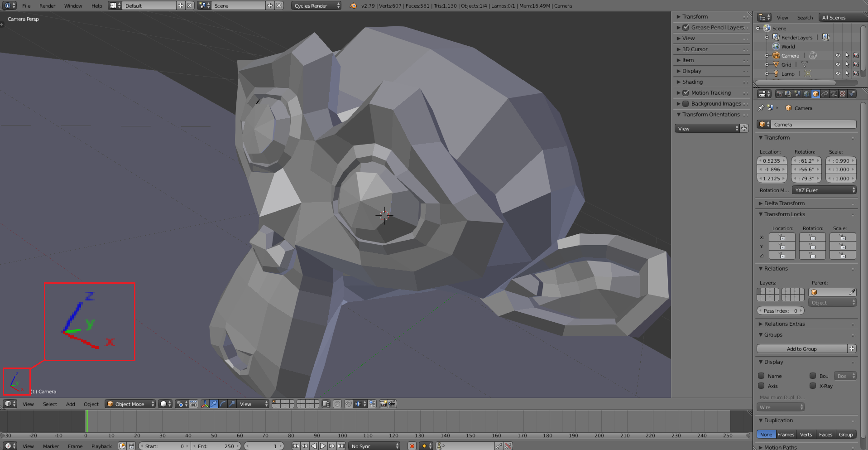Screen dimensions: 868x450
Task: Toggle Lamp renderability camera icon
Action: (856, 73)
